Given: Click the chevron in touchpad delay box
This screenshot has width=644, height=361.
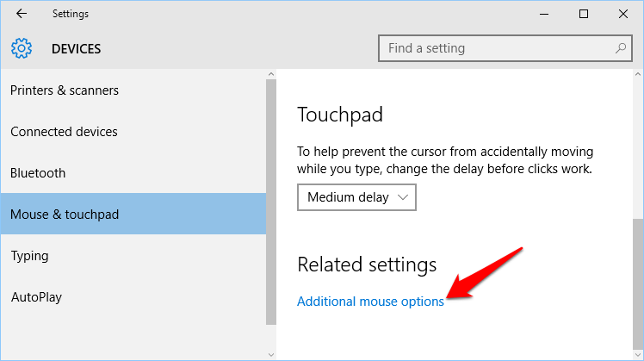Looking at the screenshot, I should 403,198.
